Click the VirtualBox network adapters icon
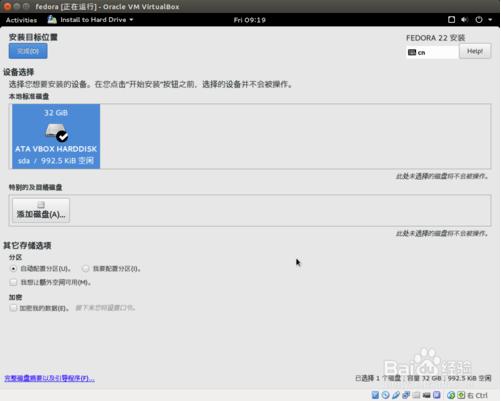 pyautogui.click(x=406, y=395)
